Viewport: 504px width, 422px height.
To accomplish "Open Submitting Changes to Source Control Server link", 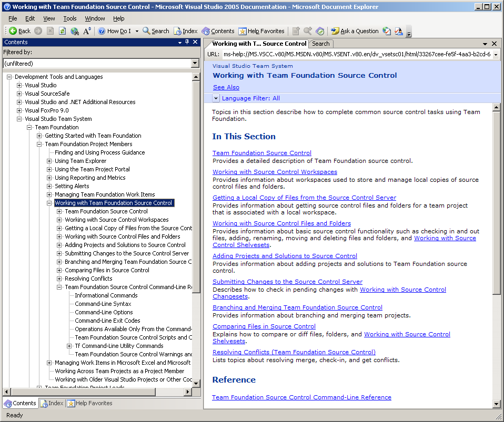I will click(x=287, y=282).
